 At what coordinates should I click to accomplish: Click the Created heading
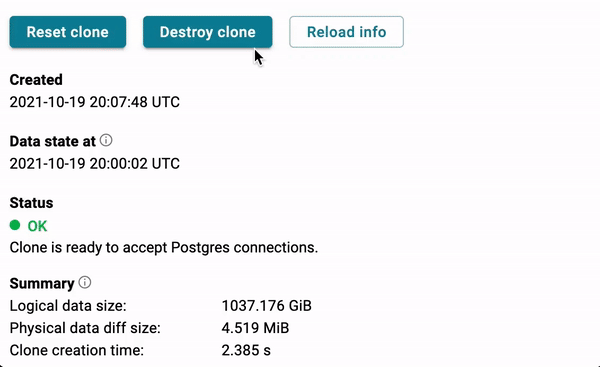pos(36,80)
